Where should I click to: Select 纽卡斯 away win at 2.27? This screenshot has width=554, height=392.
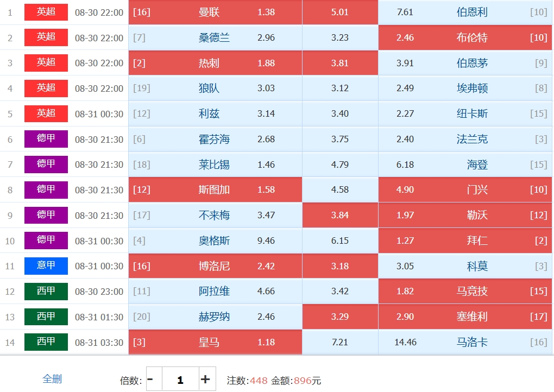[465, 113]
